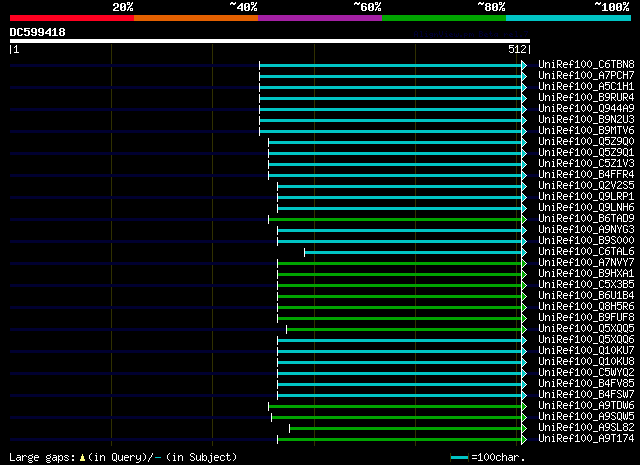The height and width of the screenshot is (465, 640).
Task: Click the cyan alignment bar for C6TBN8
Action: point(391,65)
